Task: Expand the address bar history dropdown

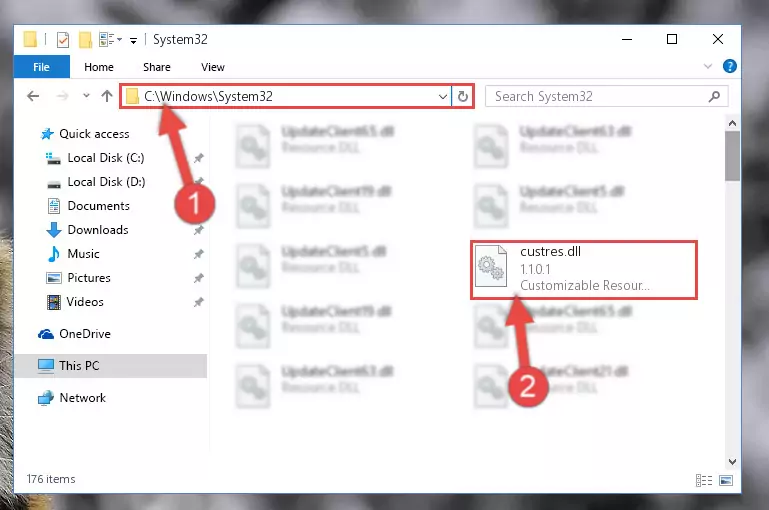Action: click(x=442, y=97)
